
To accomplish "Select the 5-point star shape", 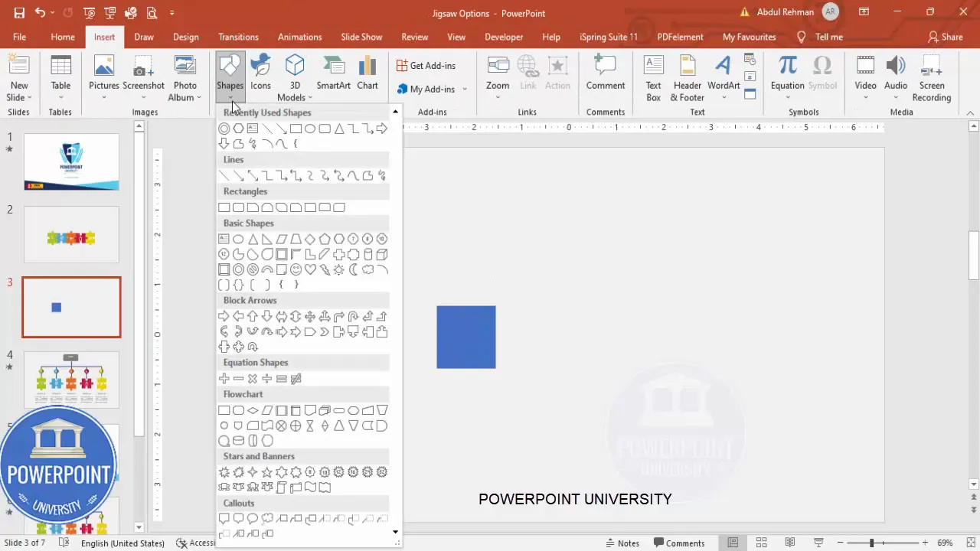I will [x=267, y=472].
